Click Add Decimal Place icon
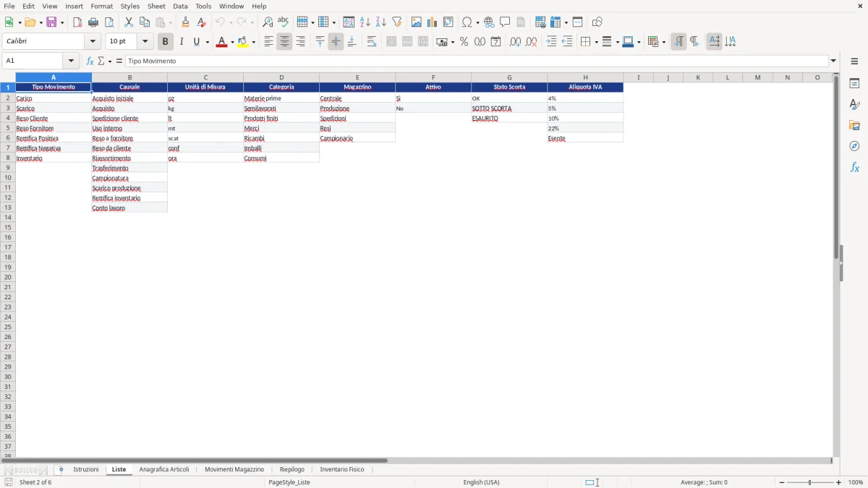Viewport: 868px width, 488px height. (515, 42)
